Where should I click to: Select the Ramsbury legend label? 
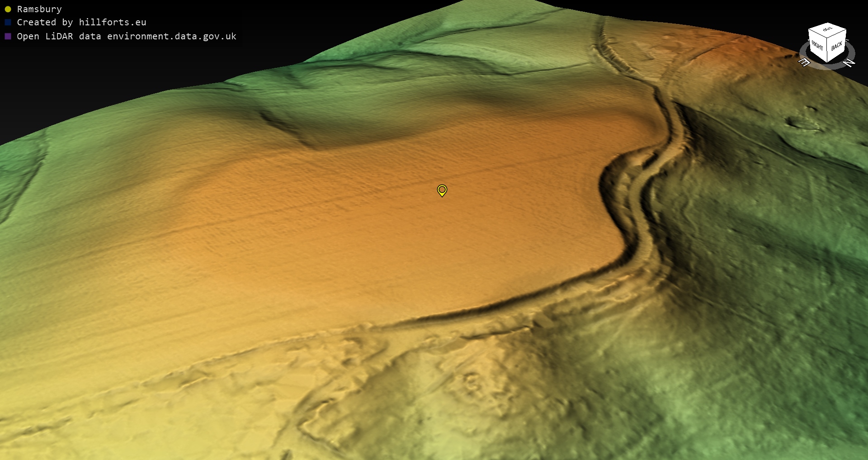39,9
